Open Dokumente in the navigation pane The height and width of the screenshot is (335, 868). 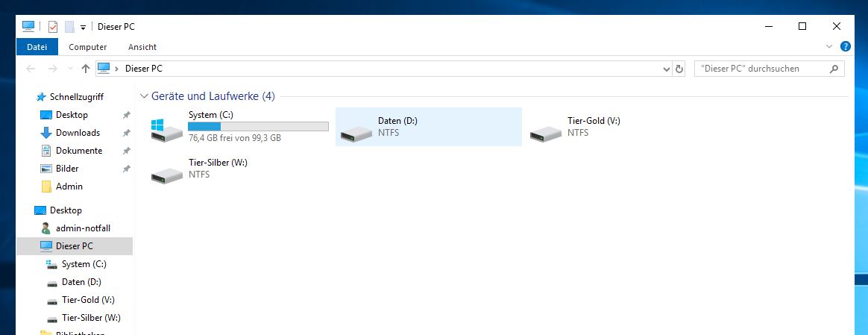[x=78, y=151]
